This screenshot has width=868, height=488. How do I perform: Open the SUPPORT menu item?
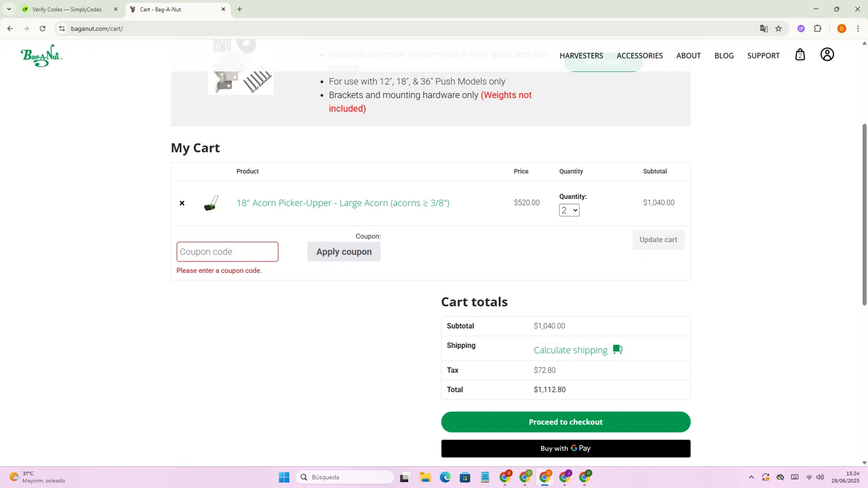[763, 56]
